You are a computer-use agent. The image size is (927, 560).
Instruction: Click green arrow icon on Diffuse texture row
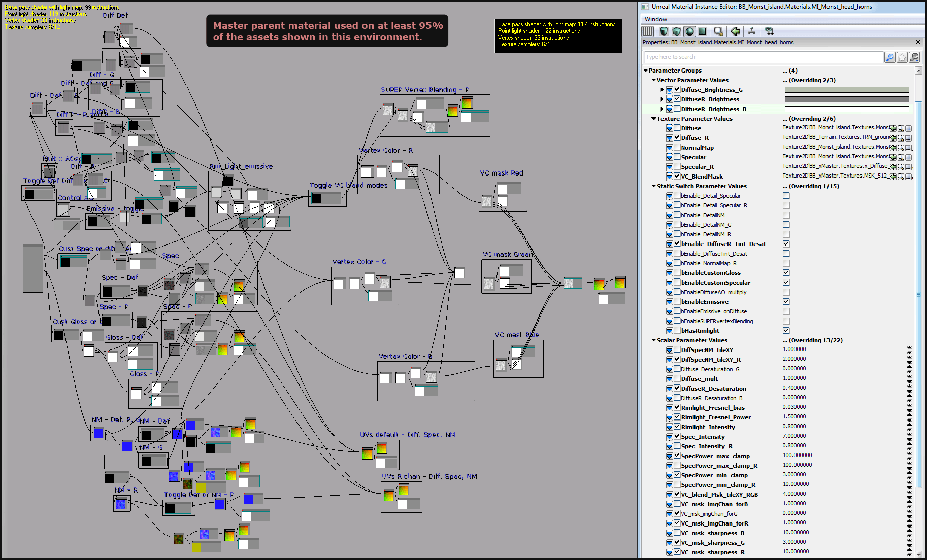coord(893,128)
